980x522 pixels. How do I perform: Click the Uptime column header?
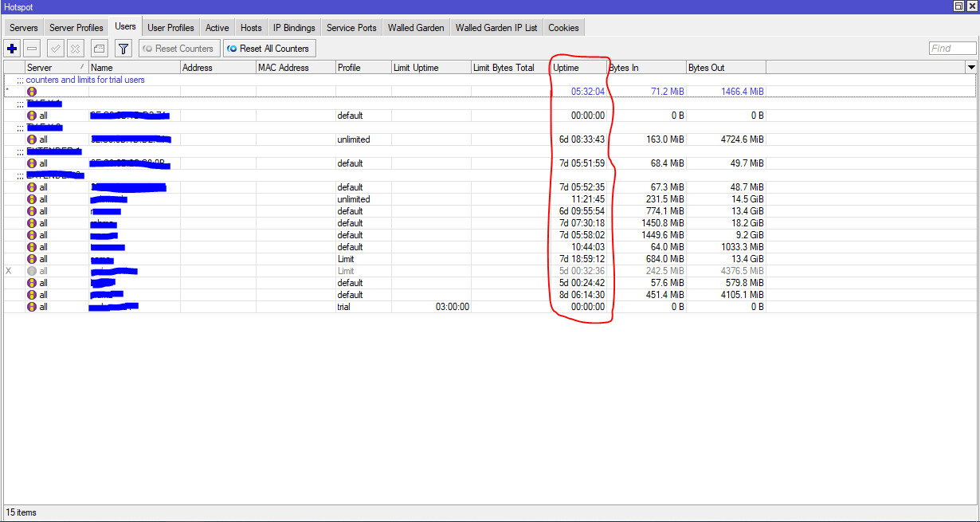click(578, 68)
